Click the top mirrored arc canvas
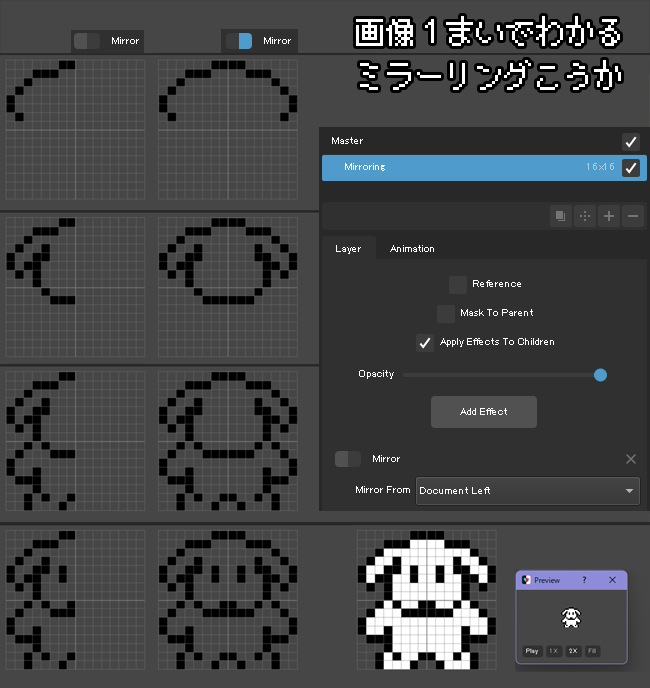650x688 pixels. coord(228,130)
